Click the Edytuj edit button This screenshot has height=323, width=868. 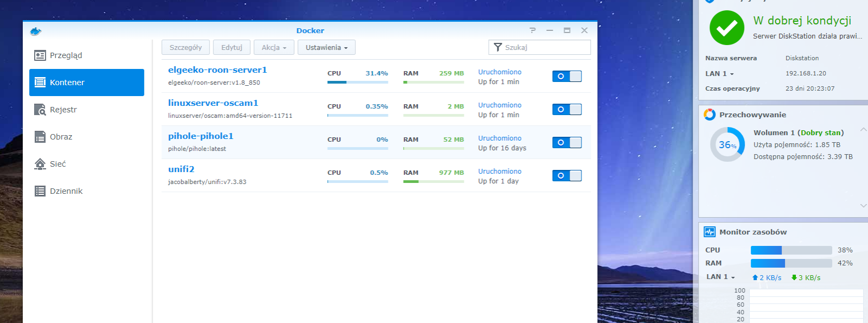click(x=232, y=47)
